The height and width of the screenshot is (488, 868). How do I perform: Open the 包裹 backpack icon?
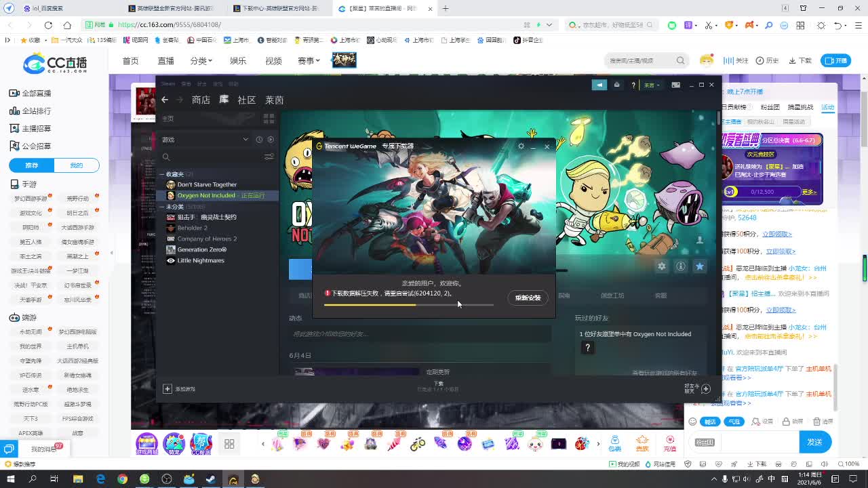(x=614, y=444)
